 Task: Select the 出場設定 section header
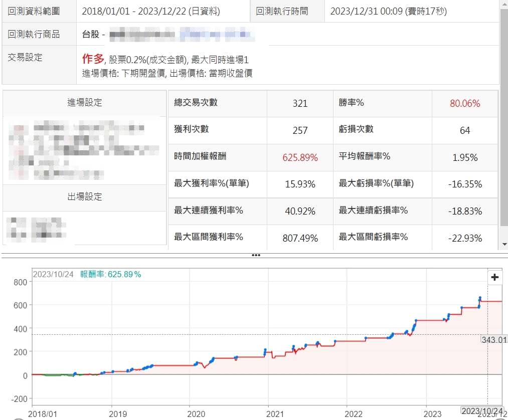tap(85, 196)
